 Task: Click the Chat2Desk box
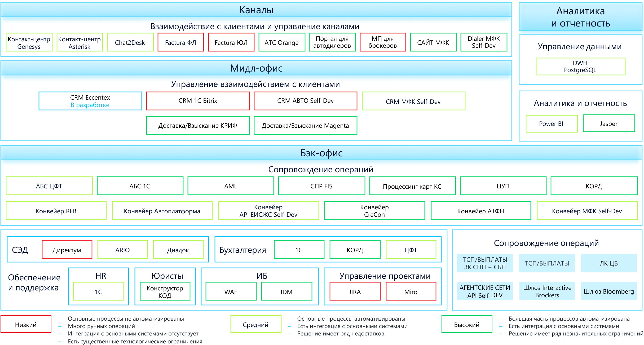[x=130, y=42]
